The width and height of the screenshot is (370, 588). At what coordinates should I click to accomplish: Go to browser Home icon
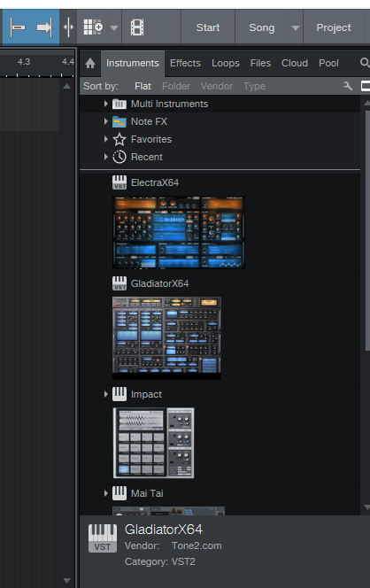coord(90,64)
